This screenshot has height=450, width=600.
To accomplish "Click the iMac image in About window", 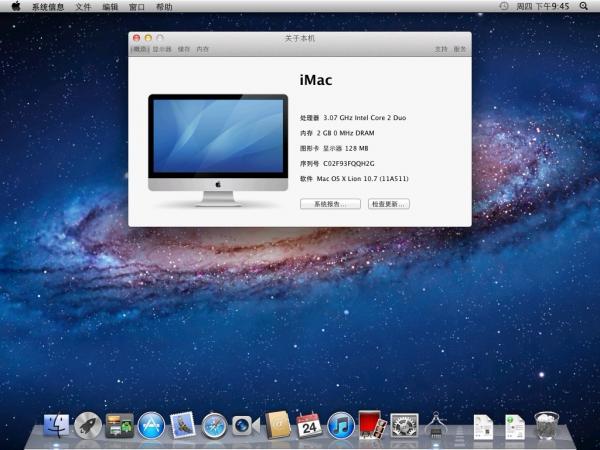I will click(x=218, y=150).
